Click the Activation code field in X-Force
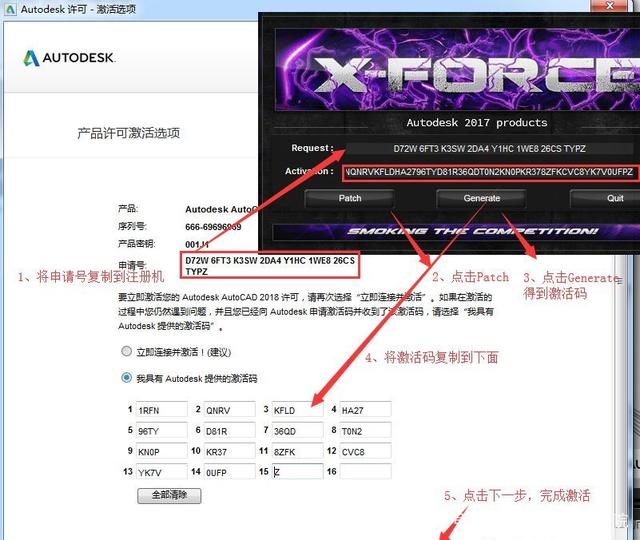Screen dimensions: 640x540 point(489,172)
